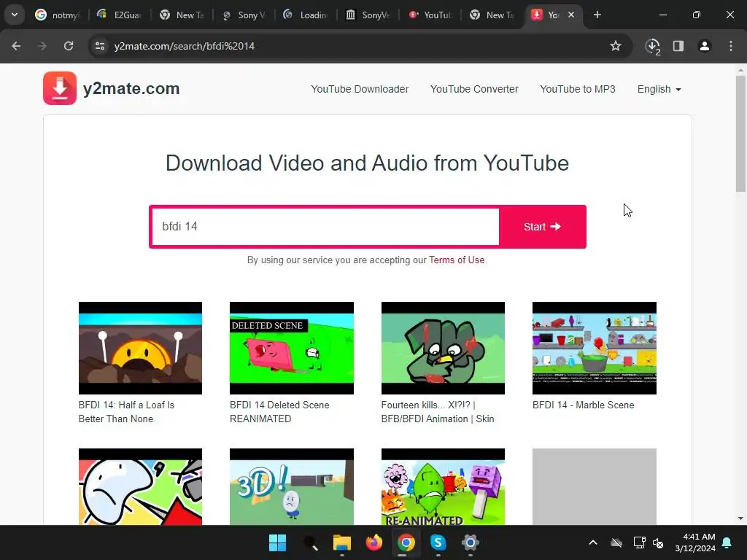The height and width of the screenshot is (560, 747).
Task: Switch to the E2Guardian tab
Action: coord(119,15)
